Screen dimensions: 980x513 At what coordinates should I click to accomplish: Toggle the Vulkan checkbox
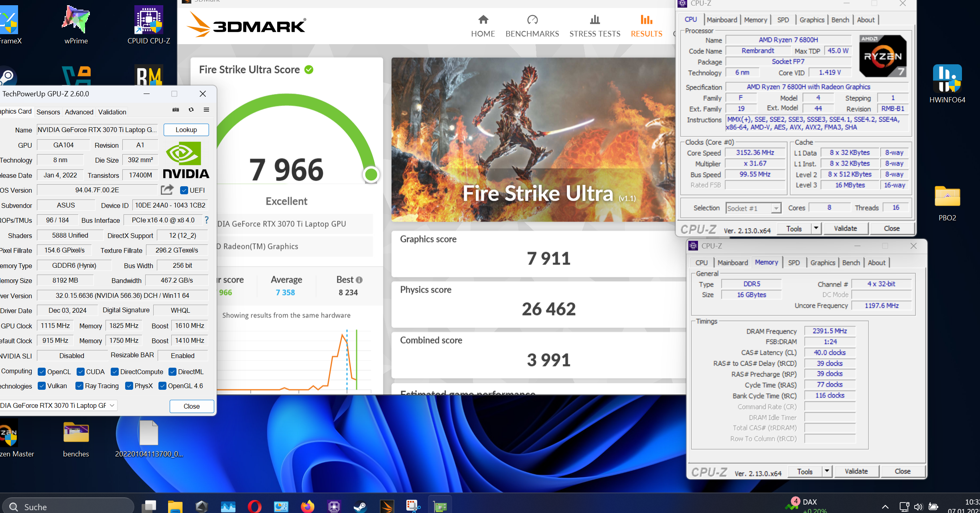pyautogui.click(x=41, y=386)
